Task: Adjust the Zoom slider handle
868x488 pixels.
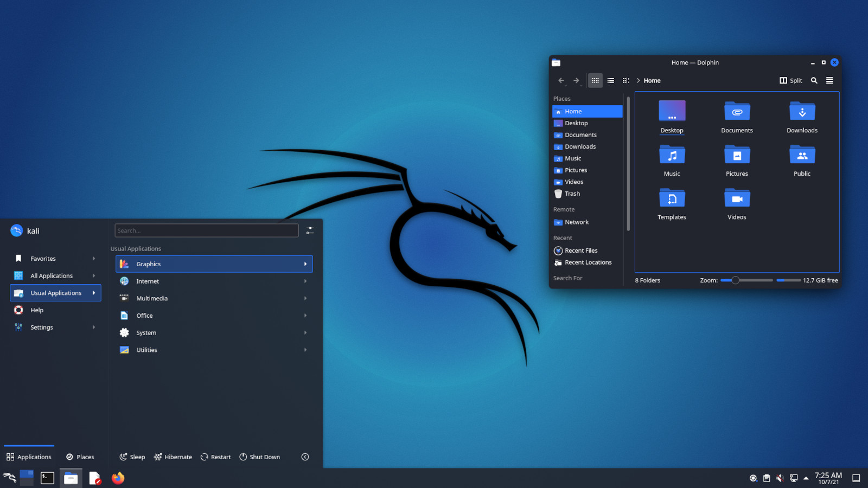Action: [x=735, y=280]
